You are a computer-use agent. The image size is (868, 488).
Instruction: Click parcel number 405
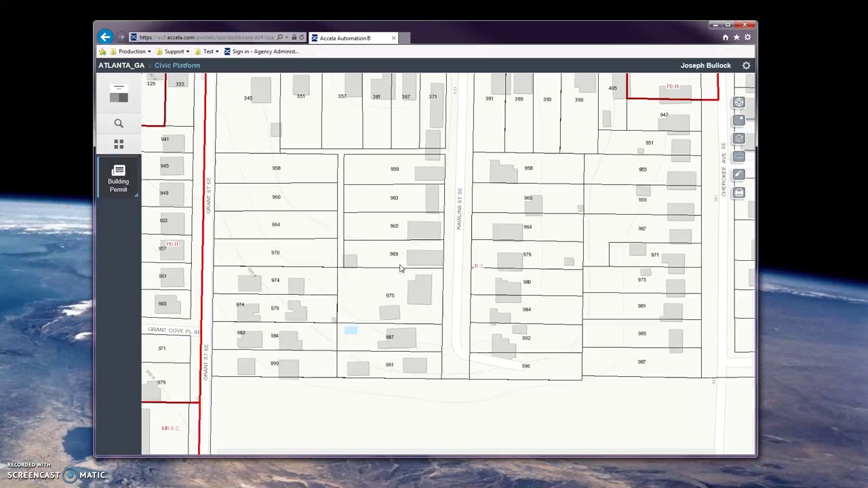coord(613,89)
